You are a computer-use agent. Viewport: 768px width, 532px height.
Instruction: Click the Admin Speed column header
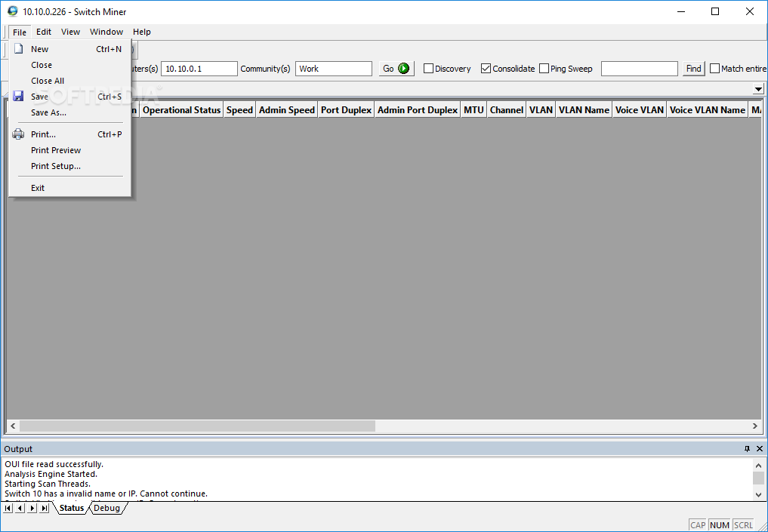point(286,110)
